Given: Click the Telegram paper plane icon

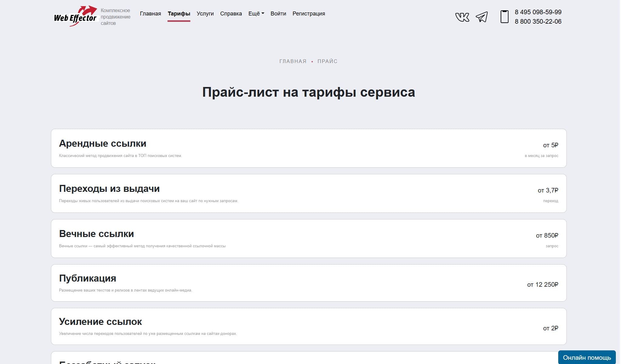Looking at the screenshot, I should coord(482,17).
